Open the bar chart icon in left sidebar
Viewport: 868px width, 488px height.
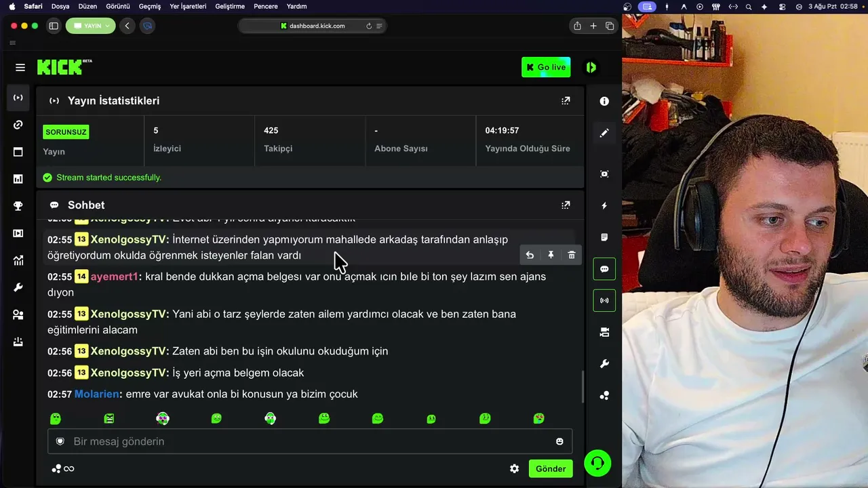(x=18, y=179)
